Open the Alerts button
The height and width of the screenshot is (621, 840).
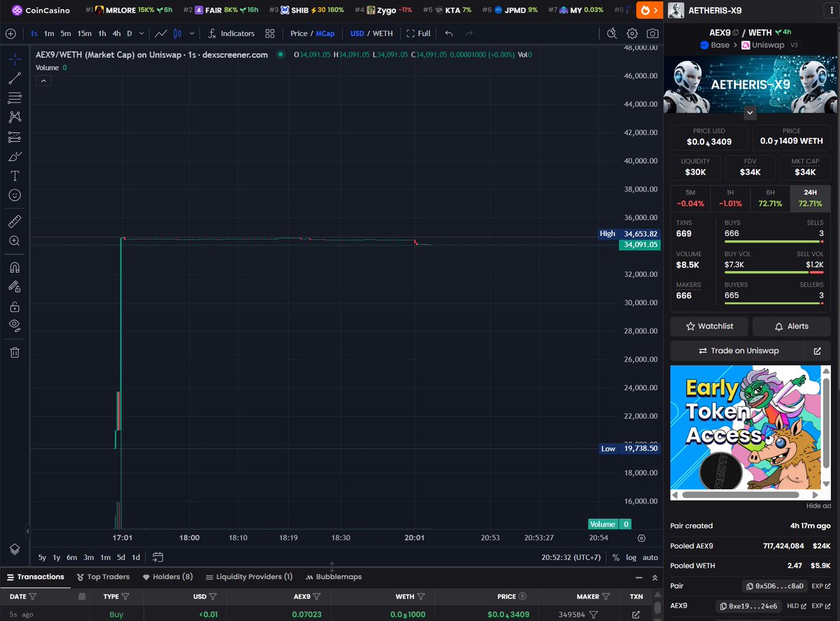coord(791,326)
